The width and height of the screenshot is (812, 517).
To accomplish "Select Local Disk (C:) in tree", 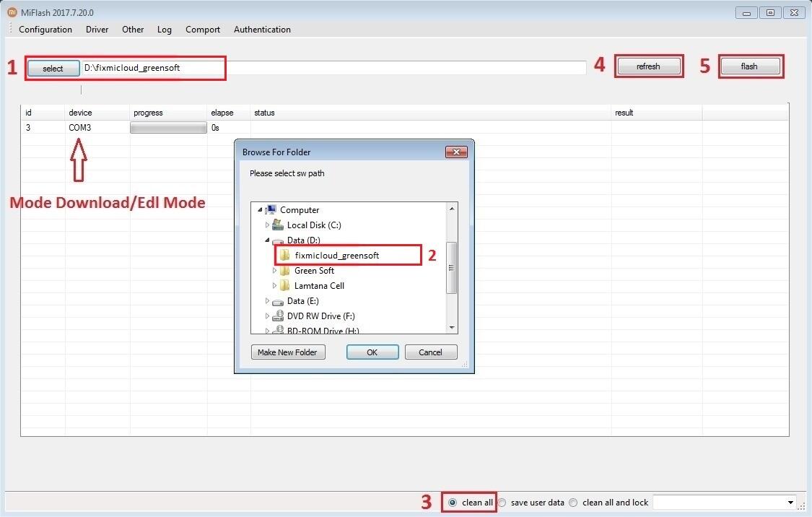I will coord(314,225).
